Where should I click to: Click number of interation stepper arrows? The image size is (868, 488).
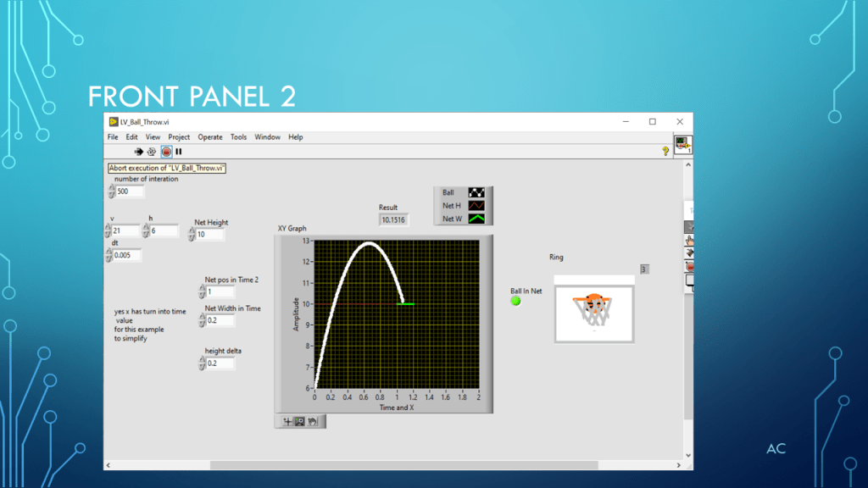(x=111, y=191)
